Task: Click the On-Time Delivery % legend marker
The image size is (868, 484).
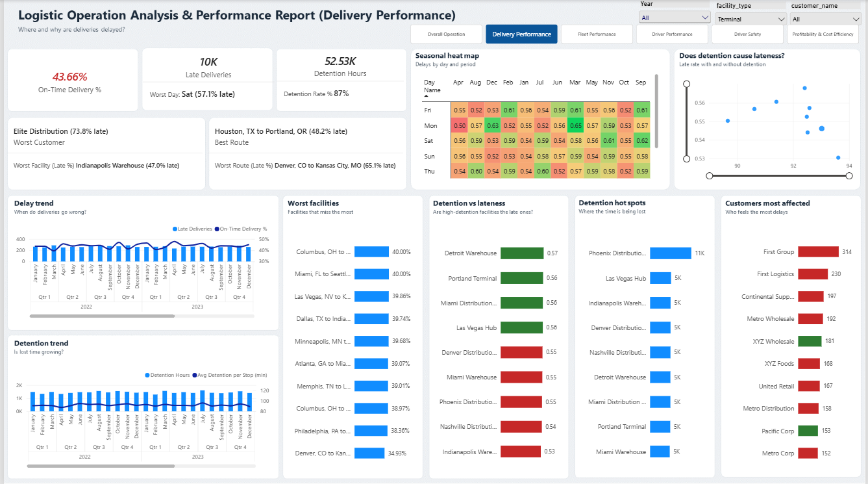Action: [217, 229]
